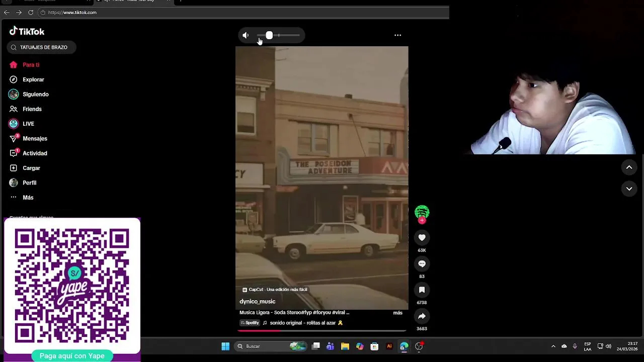Open File Explorer from taskbar
644x362 pixels.
pyautogui.click(x=345, y=346)
